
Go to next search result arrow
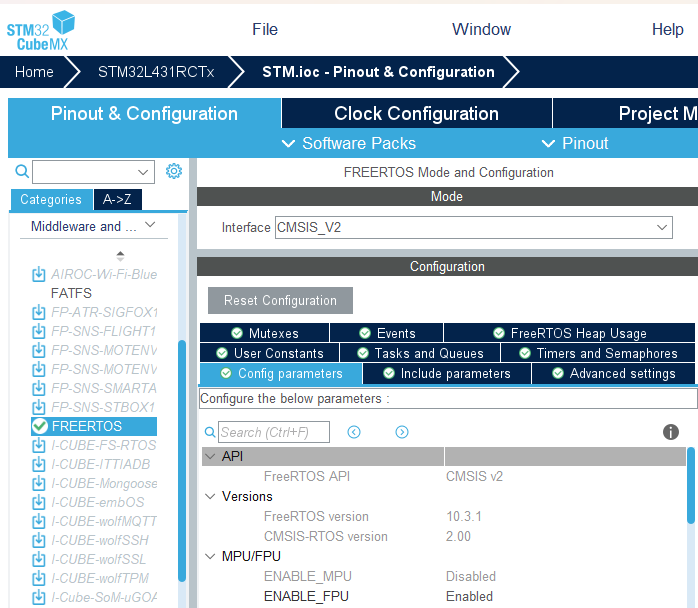pyautogui.click(x=402, y=432)
